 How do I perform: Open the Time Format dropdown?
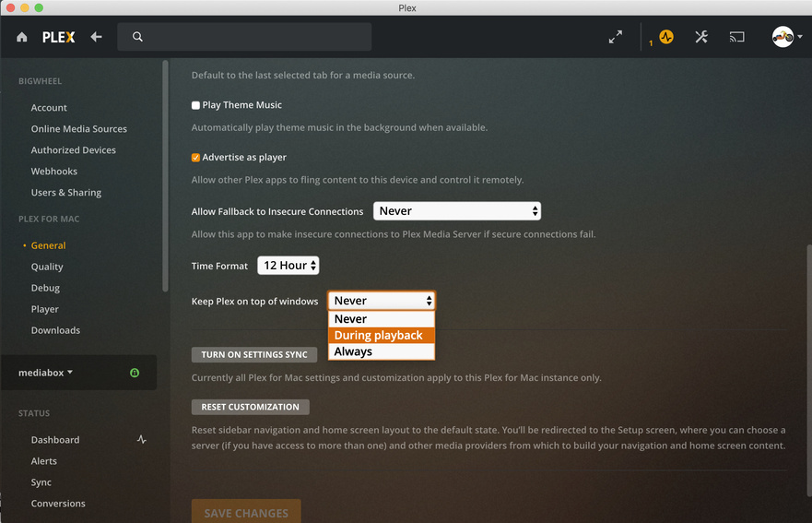[x=288, y=266]
